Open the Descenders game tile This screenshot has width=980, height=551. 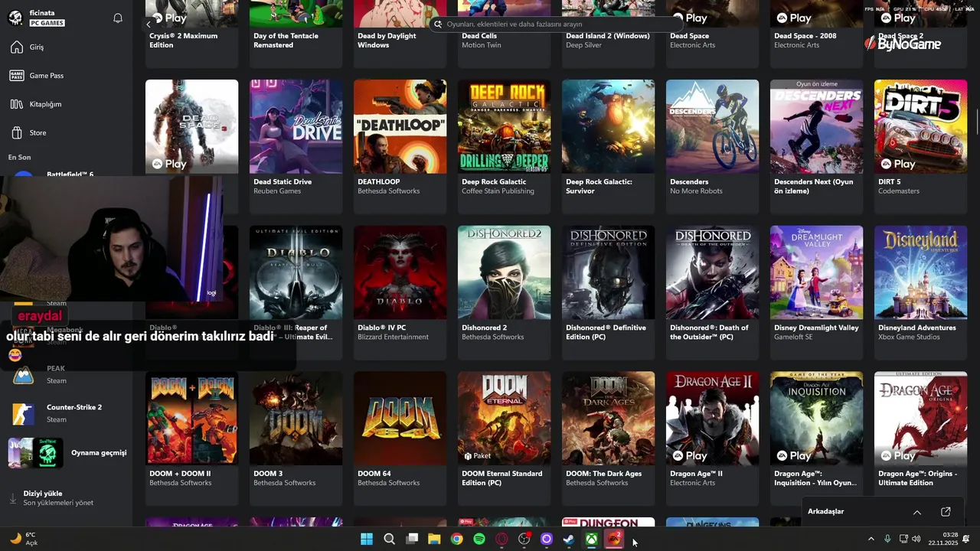coord(712,145)
